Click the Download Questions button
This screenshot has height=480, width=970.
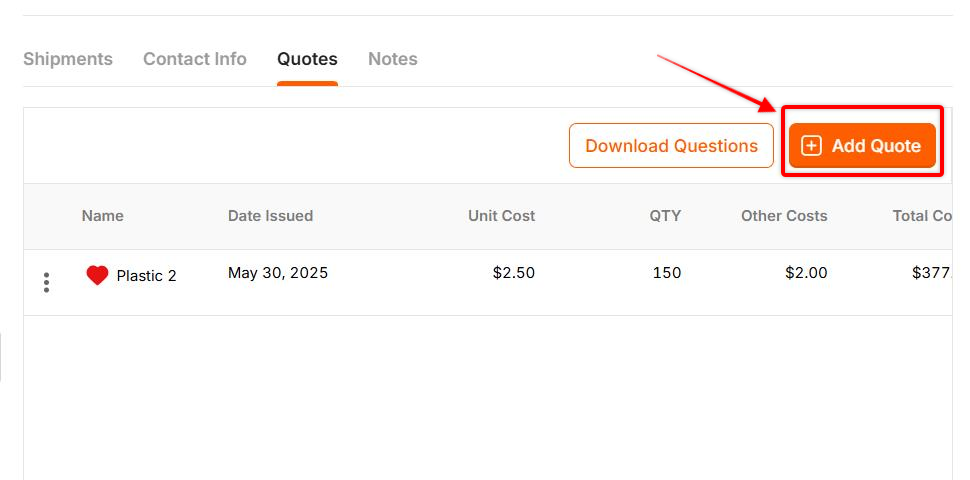click(671, 146)
